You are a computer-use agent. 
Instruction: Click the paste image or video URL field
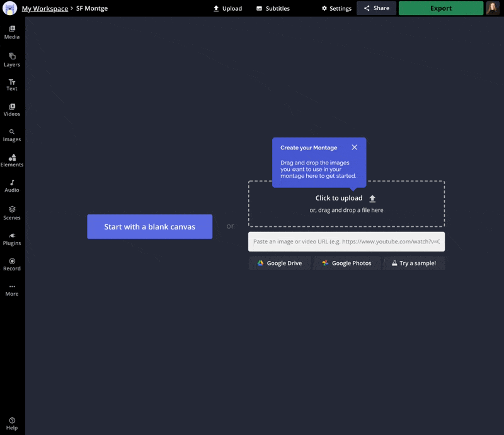tap(346, 241)
